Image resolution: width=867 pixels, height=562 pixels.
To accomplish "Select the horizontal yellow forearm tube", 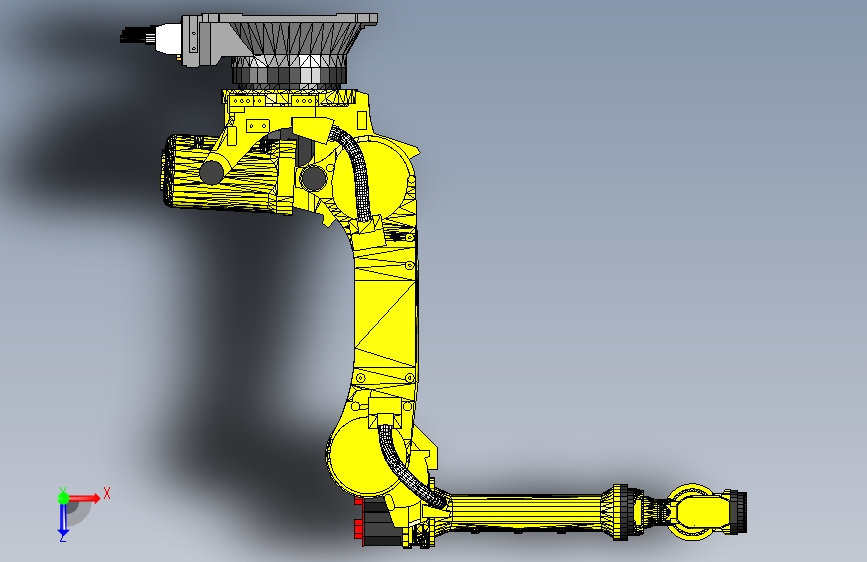I will (525, 512).
